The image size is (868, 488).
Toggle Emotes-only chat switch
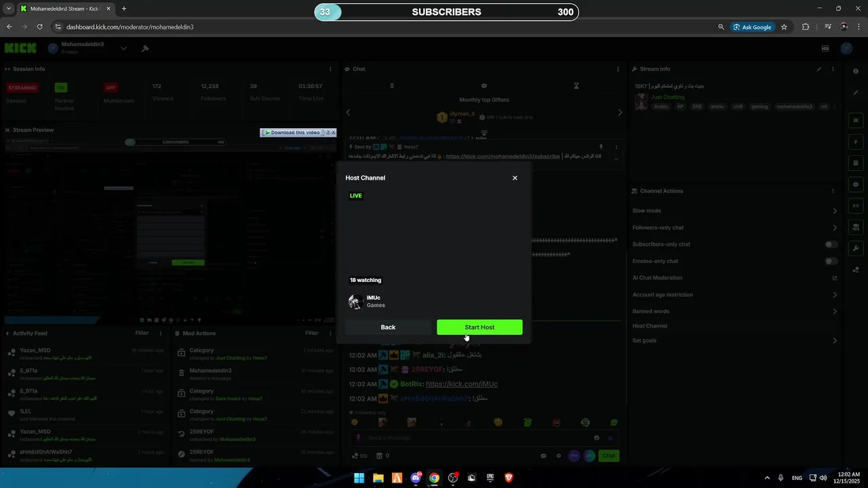tap(831, 261)
